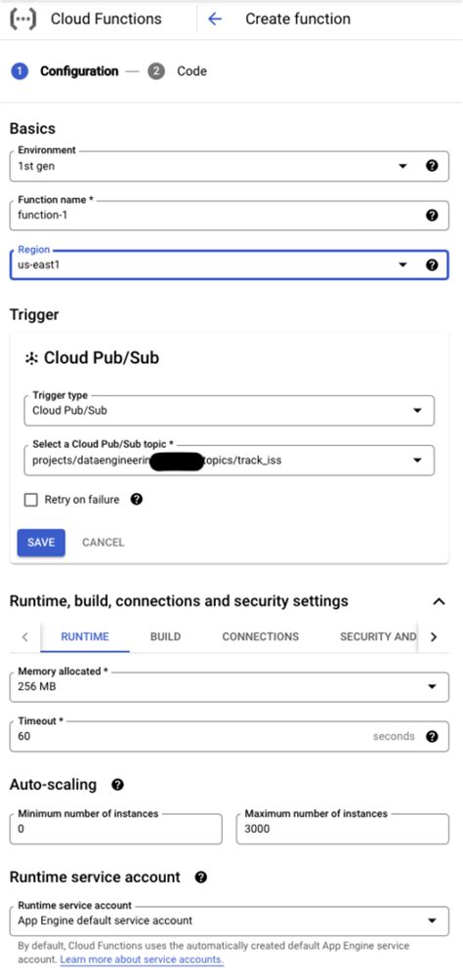Open help icon beside Retry on failure
This screenshot has height=980, width=463.
[x=137, y=500]
